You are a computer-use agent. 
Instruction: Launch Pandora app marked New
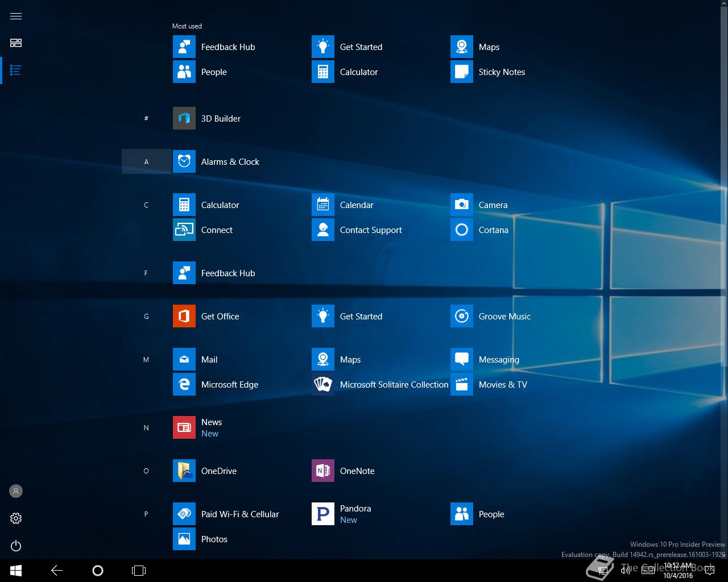(x=380, y=514)
